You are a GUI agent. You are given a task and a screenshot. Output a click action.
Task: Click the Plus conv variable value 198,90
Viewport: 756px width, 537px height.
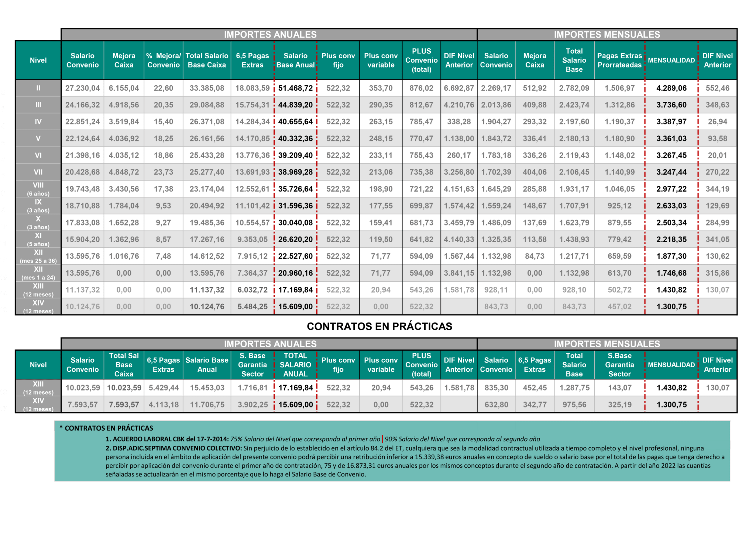[x=381, y=189]
